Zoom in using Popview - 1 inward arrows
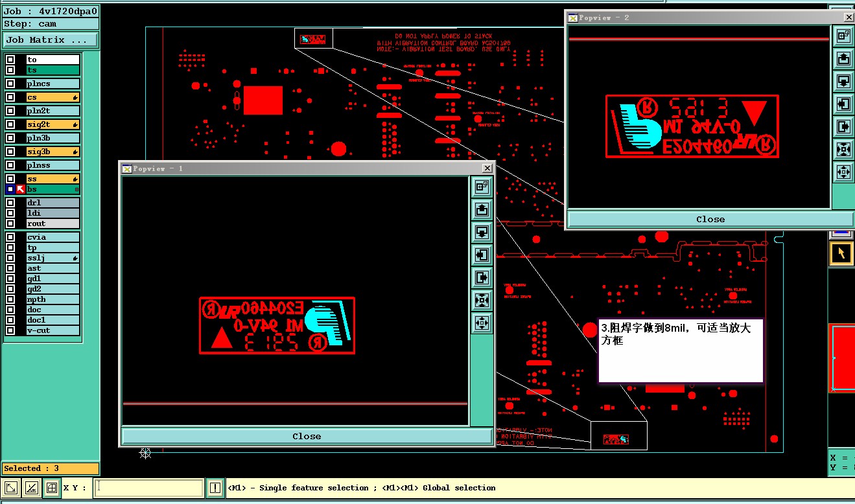 click(x=482, y=300)
